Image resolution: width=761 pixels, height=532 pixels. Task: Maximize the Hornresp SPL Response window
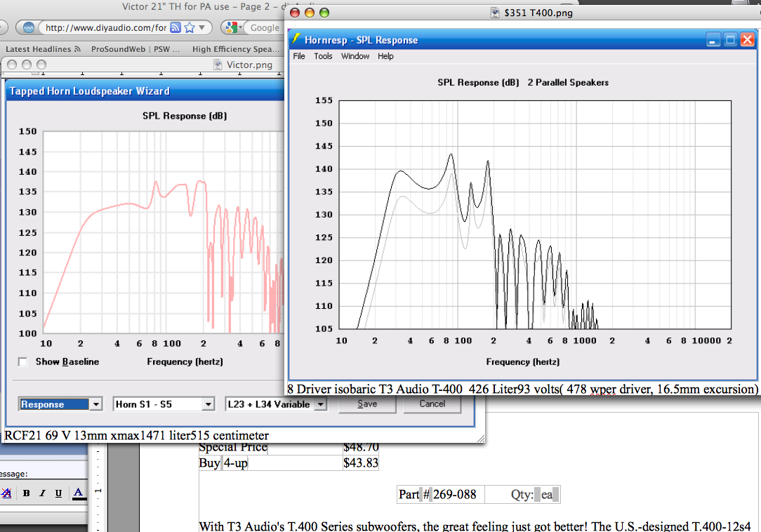pyautogui.click(x=730, y=40)
